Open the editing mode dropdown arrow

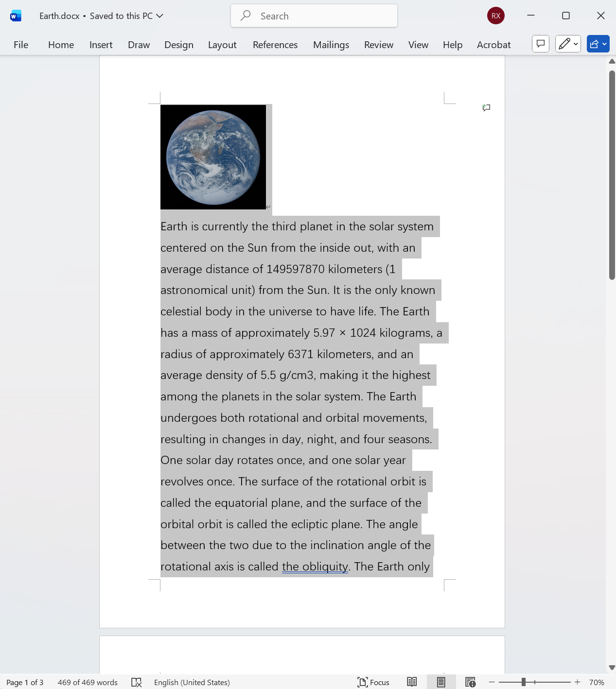coord(576,44)
